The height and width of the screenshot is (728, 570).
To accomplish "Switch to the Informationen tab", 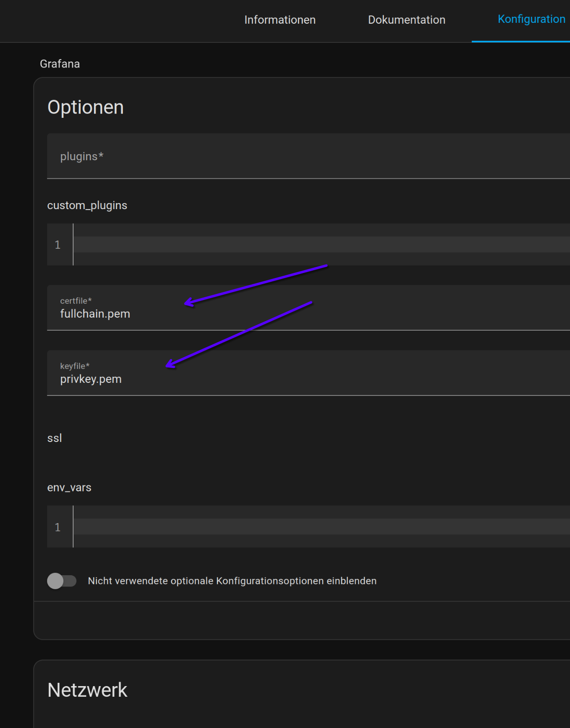I will coord(280,20).
